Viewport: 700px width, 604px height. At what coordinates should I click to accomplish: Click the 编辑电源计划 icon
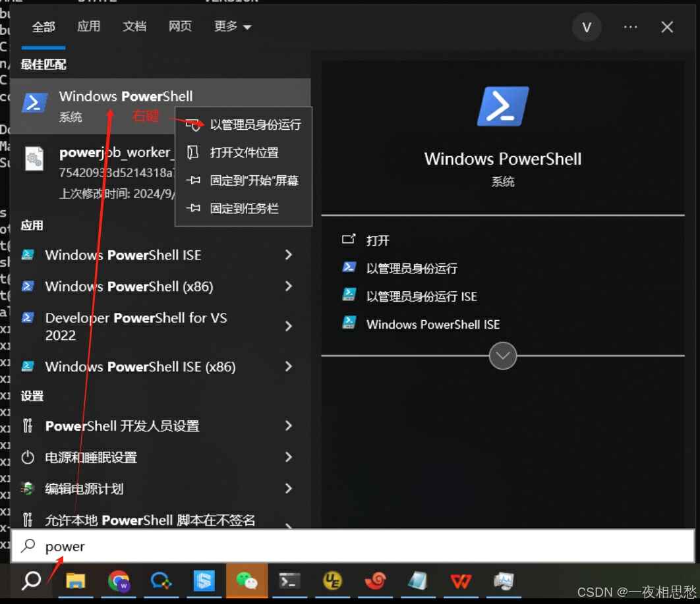point(28,489)
